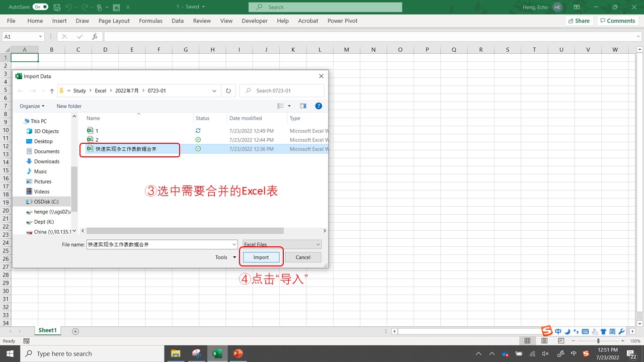Select This PC in the navigation tree
644x362 pixels.
tap(38, 121)
